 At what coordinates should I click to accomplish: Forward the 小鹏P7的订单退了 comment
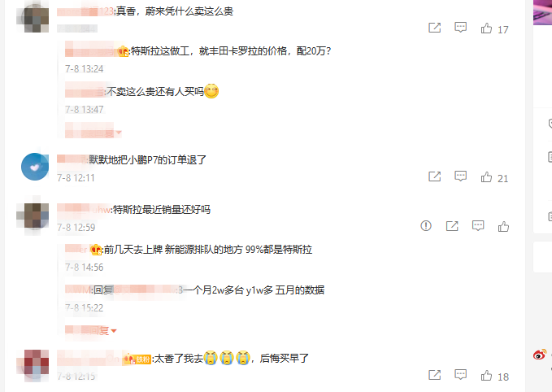[x=435, y=176]
